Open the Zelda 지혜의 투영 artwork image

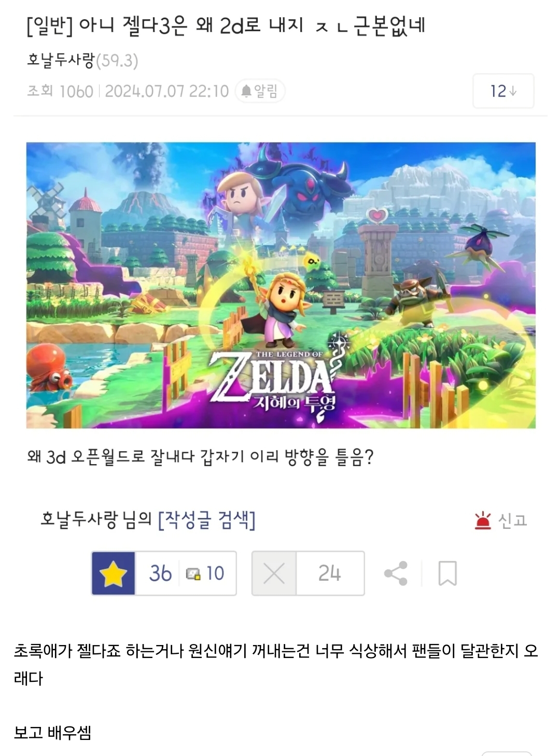(x=281, y=285)
